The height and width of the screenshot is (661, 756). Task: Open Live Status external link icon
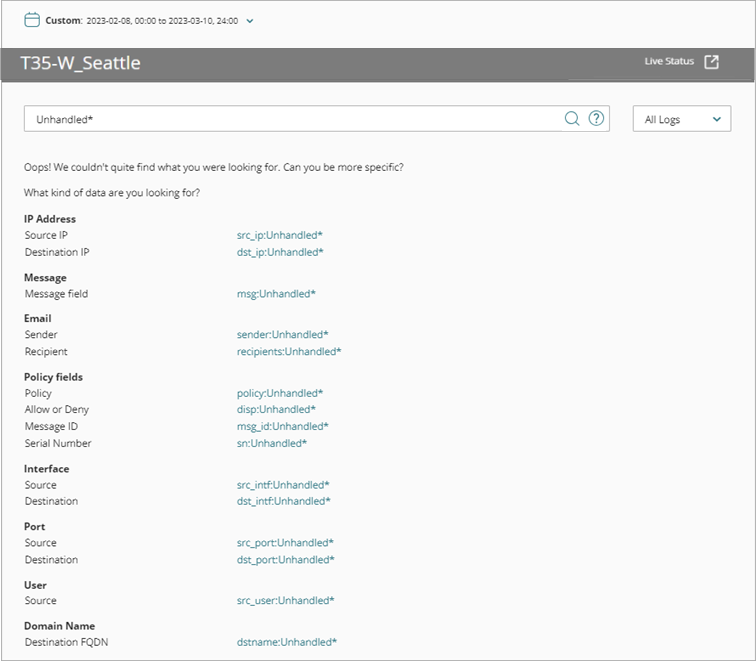point(711,62)
